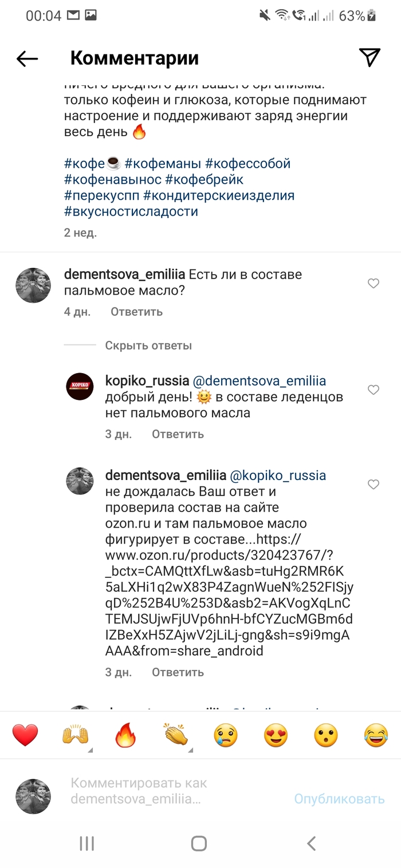
Task: Tap the back arrow in header
Action: coord(27,58)
